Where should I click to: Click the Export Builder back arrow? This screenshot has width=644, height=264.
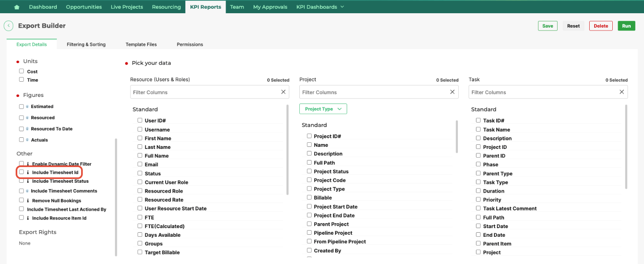[x=8, y=26]
